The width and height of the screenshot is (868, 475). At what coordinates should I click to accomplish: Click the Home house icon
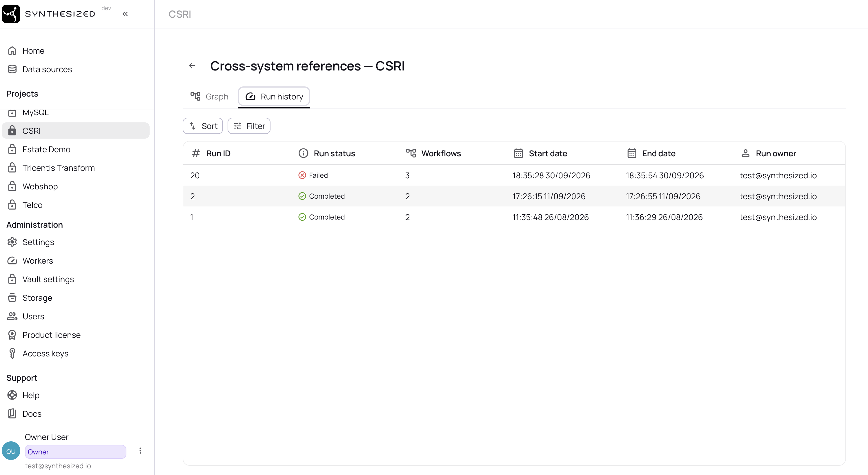coord(12,50)
